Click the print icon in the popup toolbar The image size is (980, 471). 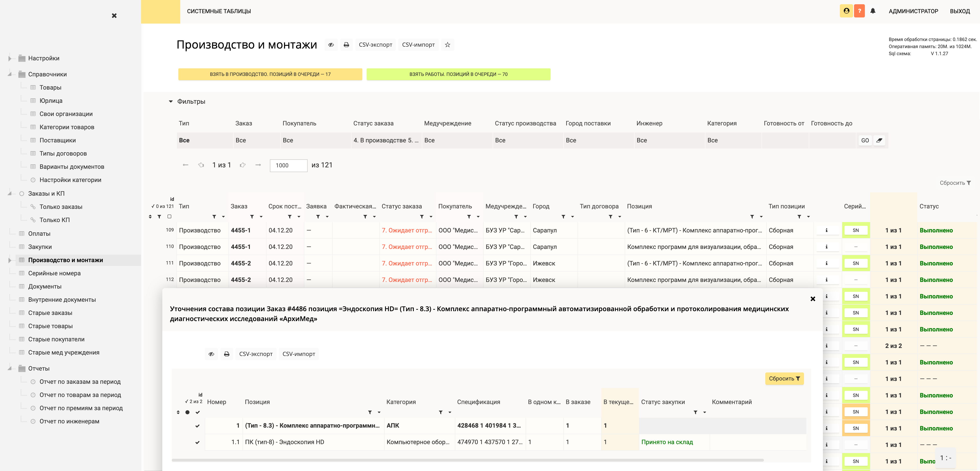pyautogui.click(x=227, y=354)
